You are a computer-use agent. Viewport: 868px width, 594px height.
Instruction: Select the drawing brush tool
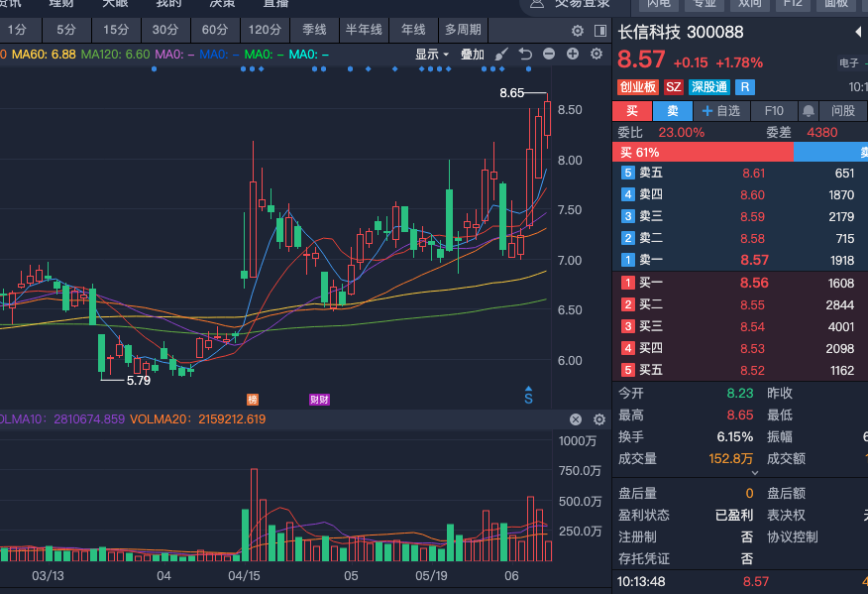501,55
